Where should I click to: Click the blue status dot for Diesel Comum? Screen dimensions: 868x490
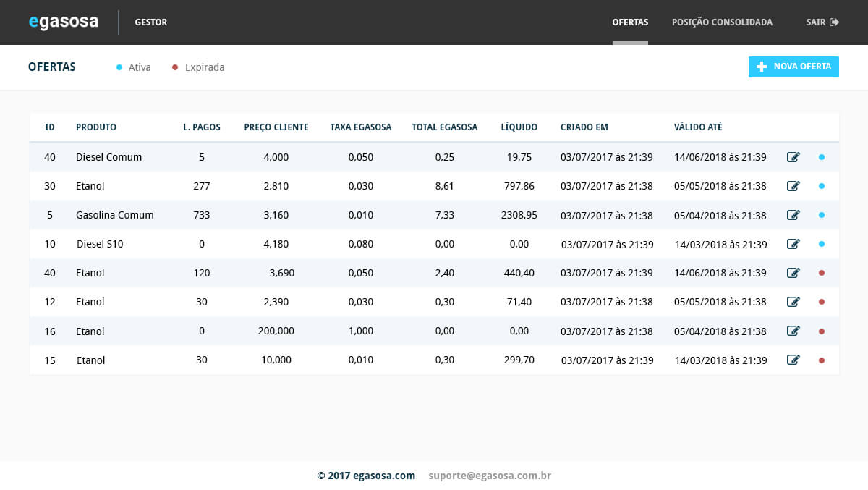(822, 157)
